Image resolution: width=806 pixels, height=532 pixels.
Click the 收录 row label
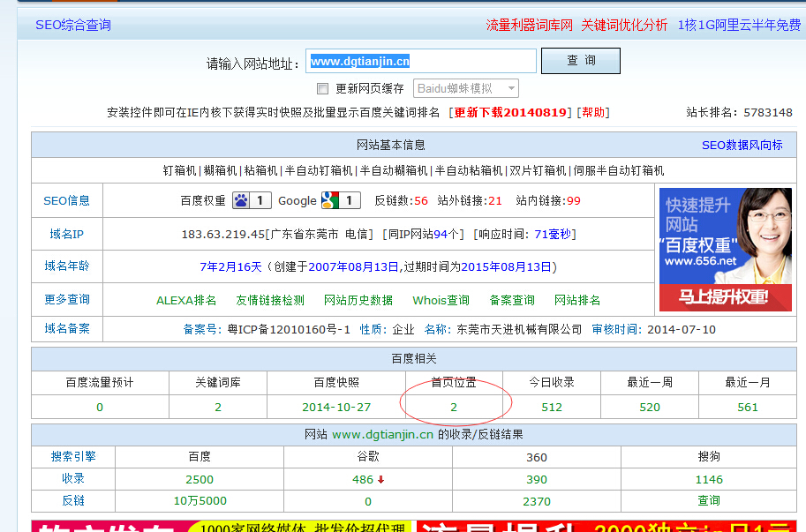click(x=73, y=478)
